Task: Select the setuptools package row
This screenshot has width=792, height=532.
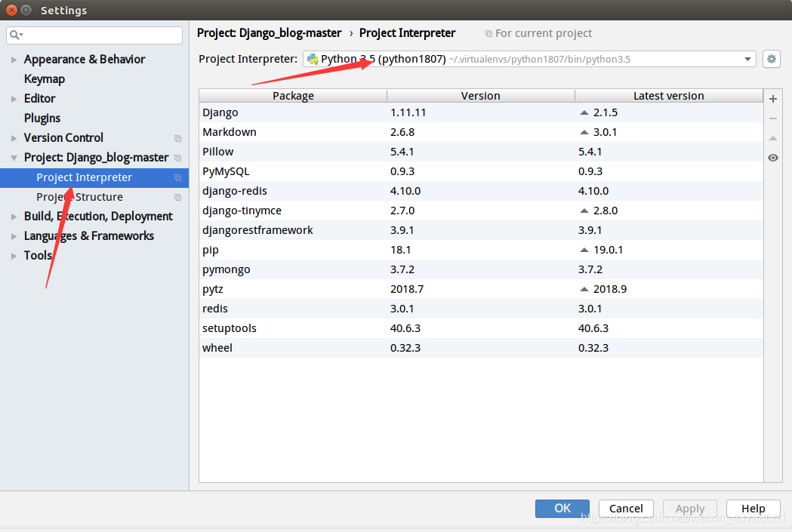Action: [481, 328]
